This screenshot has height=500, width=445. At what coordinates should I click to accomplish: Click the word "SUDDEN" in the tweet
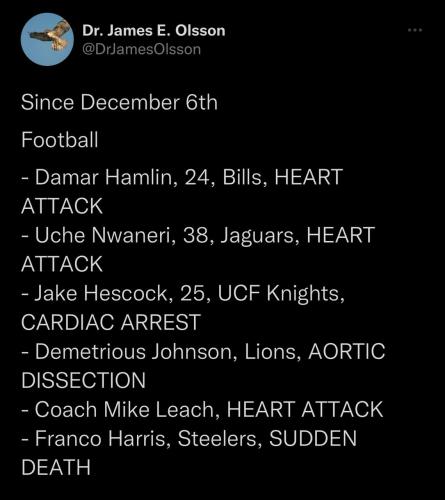313,438
